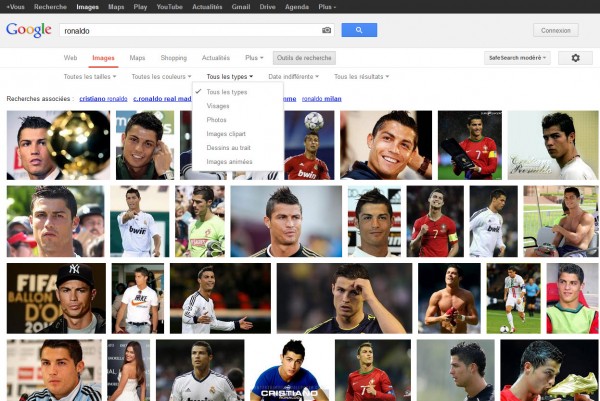Click the camera search-by-image icon
Screen dimensions: 600x401
tap(326, 30)
